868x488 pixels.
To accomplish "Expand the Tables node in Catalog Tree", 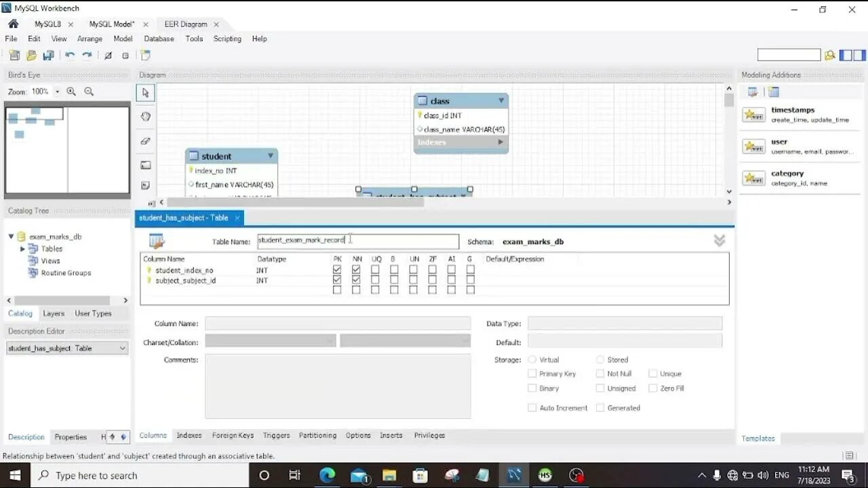I will click(22, 249).
